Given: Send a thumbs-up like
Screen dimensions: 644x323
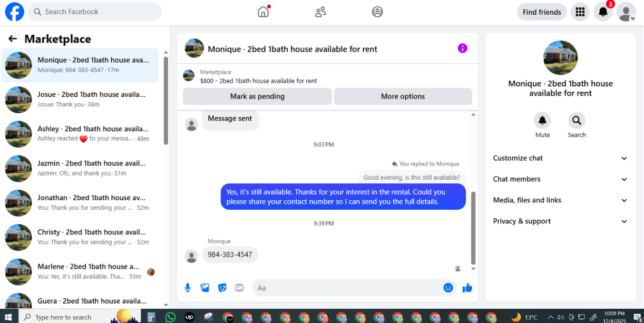Looking at the screenshot, I should [x=467, y=288].
